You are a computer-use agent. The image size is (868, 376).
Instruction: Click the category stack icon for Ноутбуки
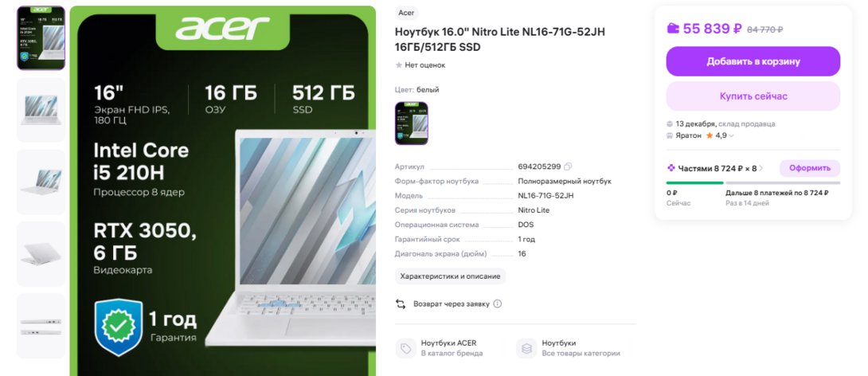pyautogui.click(x=526, y=348)
